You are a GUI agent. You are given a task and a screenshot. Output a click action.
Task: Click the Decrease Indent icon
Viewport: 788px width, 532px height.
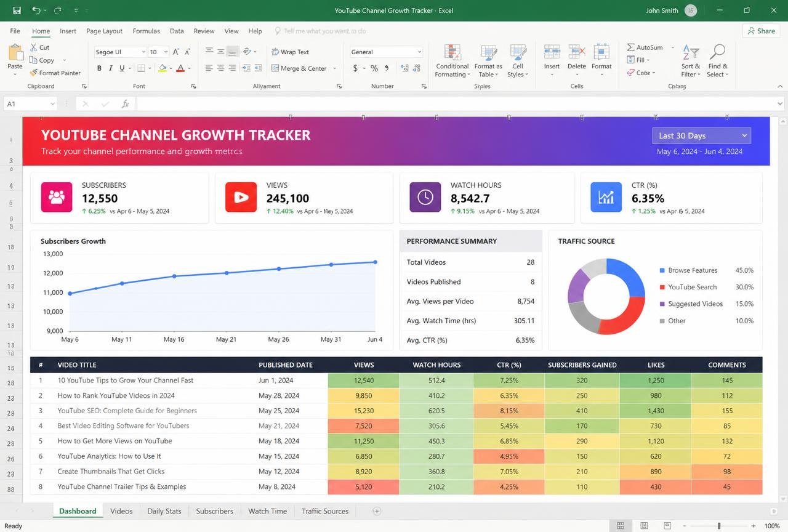point(247,68)
